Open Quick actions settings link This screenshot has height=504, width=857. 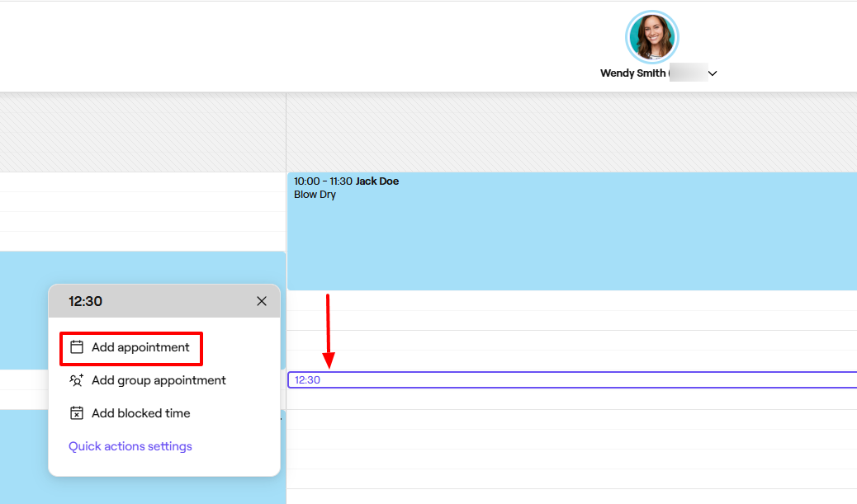click(x=130, y=446)
